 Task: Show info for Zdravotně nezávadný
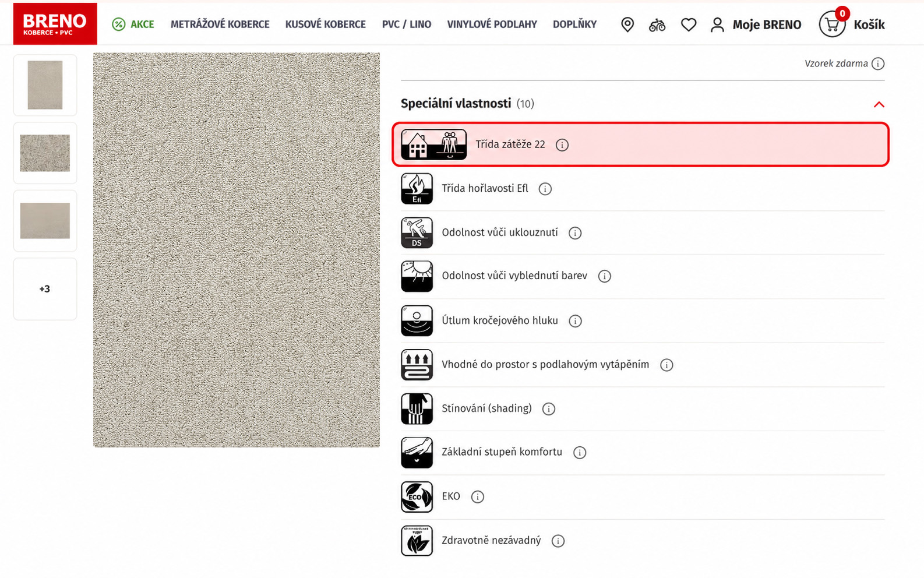click(x=558, y=541)
